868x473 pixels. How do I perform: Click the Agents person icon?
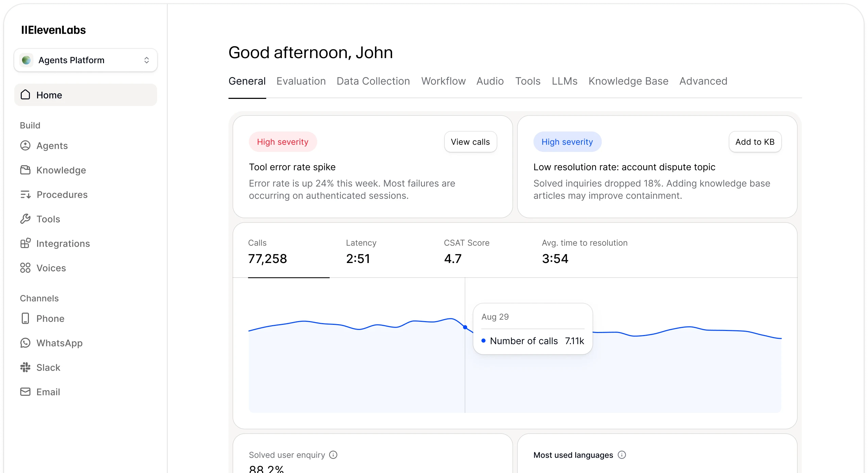click(x=25, y=145)
